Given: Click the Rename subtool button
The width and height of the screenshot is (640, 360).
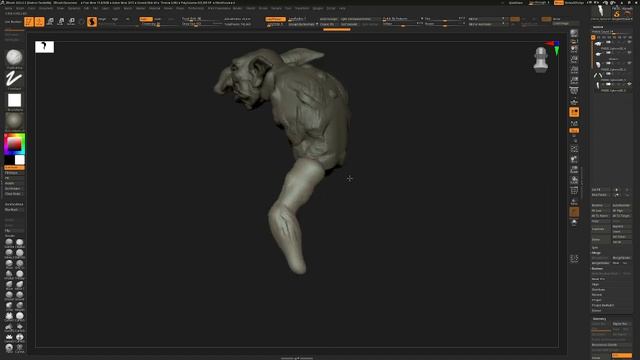Looking at the screenshot, I should (x=601, y=205).
